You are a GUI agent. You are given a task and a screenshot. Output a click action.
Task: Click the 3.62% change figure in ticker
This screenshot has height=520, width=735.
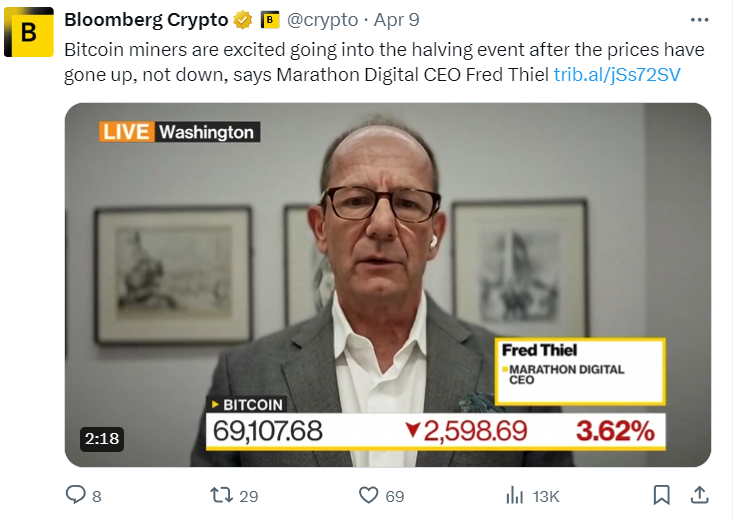tap(614, 432)
